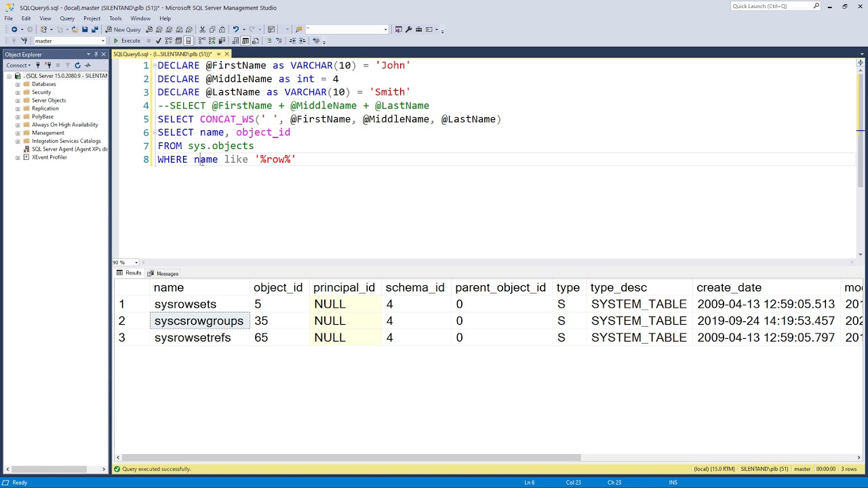Open the Tools menu
This screenshot has width=868, height=488.
pos(115,18)
